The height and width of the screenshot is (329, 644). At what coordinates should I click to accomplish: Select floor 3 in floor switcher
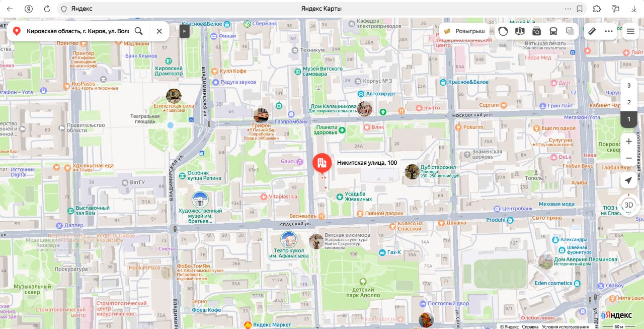pyautogui.click(x=629, y=86)
